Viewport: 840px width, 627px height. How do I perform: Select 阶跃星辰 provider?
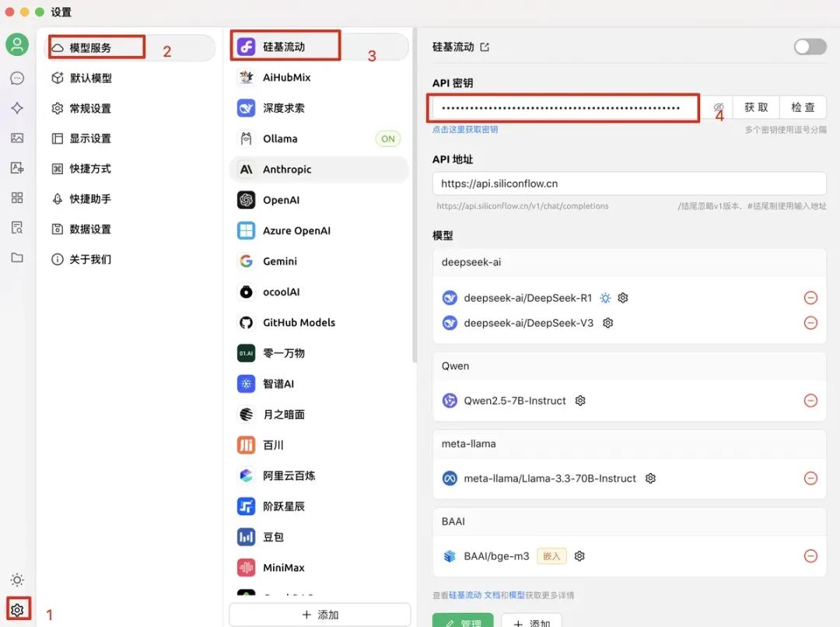(320, 506)
